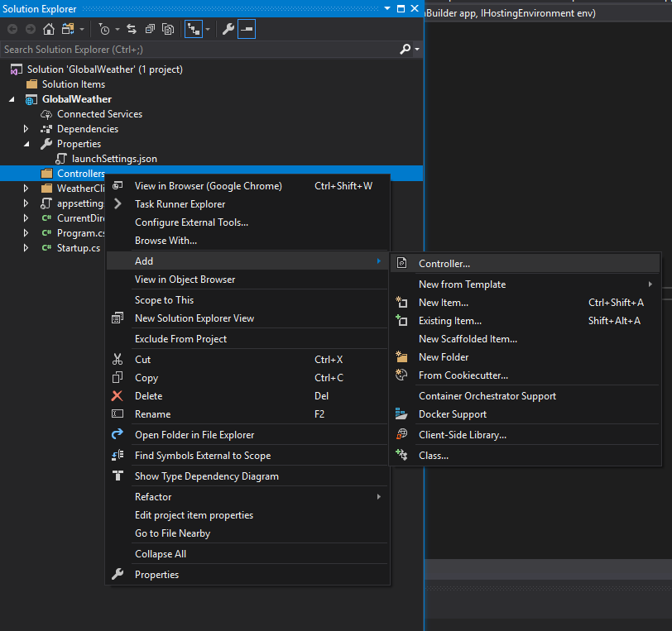Screen dimensions: 672x631
Task: Collapse the Properties node in the tree
Action: [26, 144]
